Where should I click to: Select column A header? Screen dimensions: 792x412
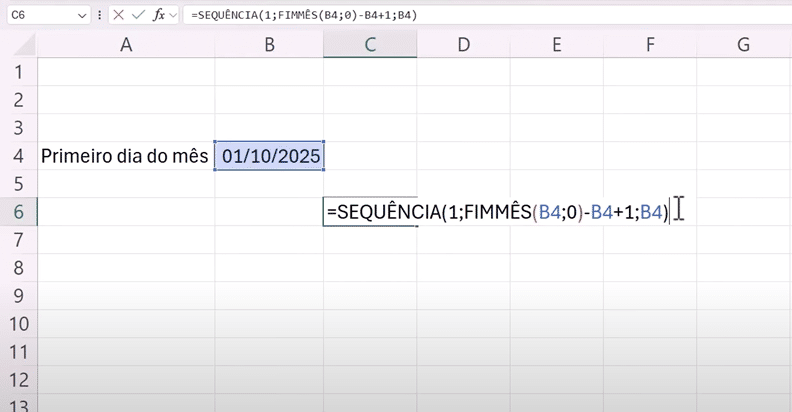(126, 45)
